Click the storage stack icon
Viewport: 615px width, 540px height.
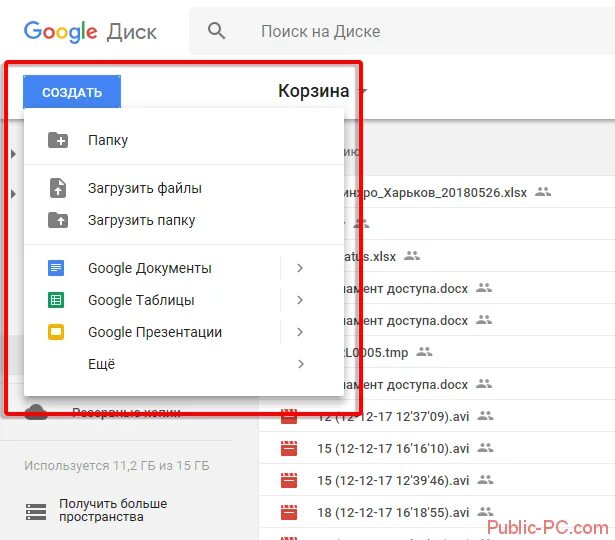(36, 512)
